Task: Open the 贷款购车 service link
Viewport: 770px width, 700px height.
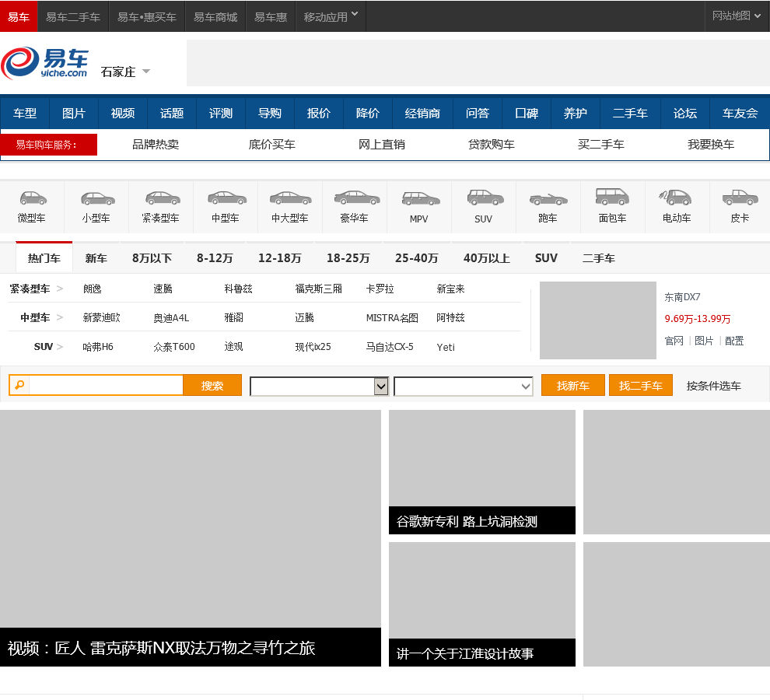Action: (x=491, y=145)
